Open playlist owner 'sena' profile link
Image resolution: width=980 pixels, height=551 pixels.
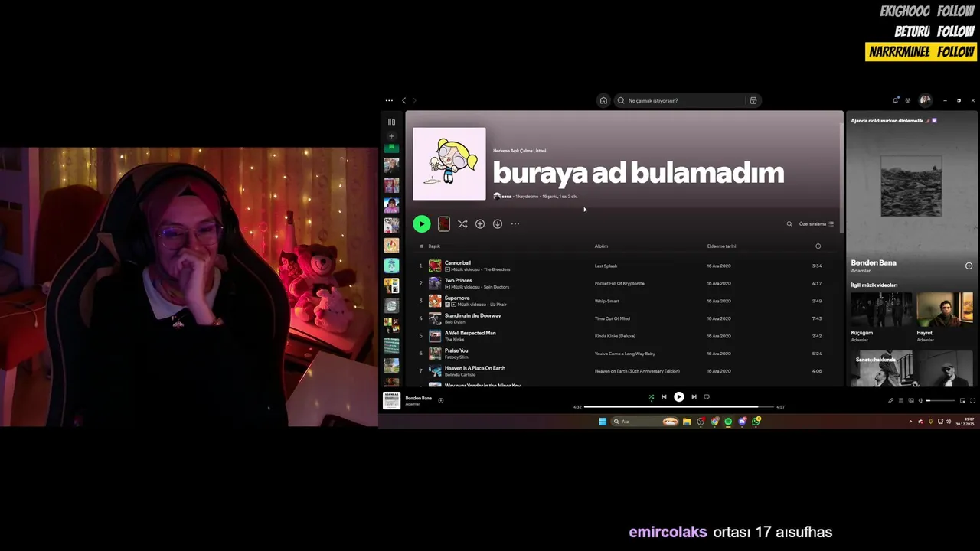[x=507, y=197]
